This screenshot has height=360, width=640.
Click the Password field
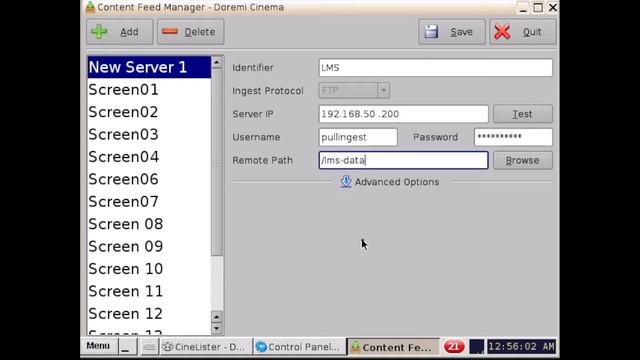point(513,137)
